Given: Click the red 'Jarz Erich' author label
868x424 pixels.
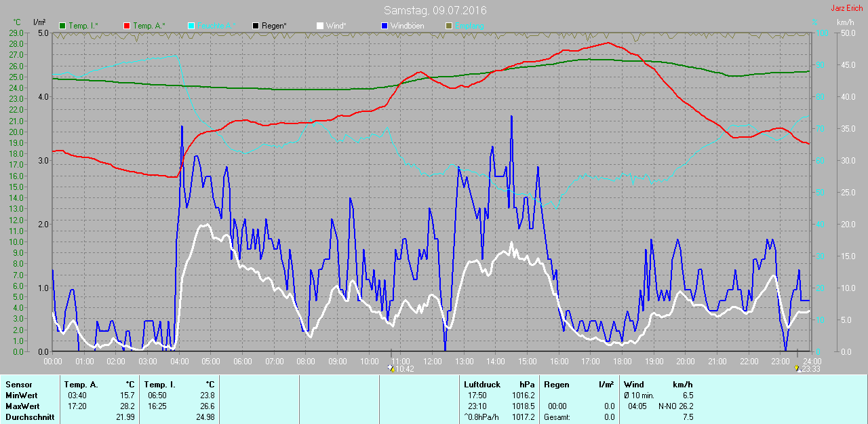Looking at the screenshot, I should pyautogui.click(x=847, y=8).
